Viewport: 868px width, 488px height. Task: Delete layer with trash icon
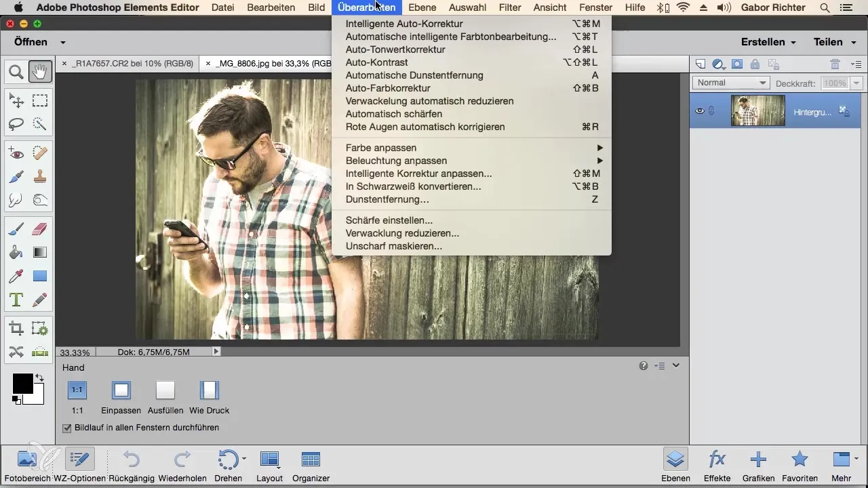[x=835, y=64]
